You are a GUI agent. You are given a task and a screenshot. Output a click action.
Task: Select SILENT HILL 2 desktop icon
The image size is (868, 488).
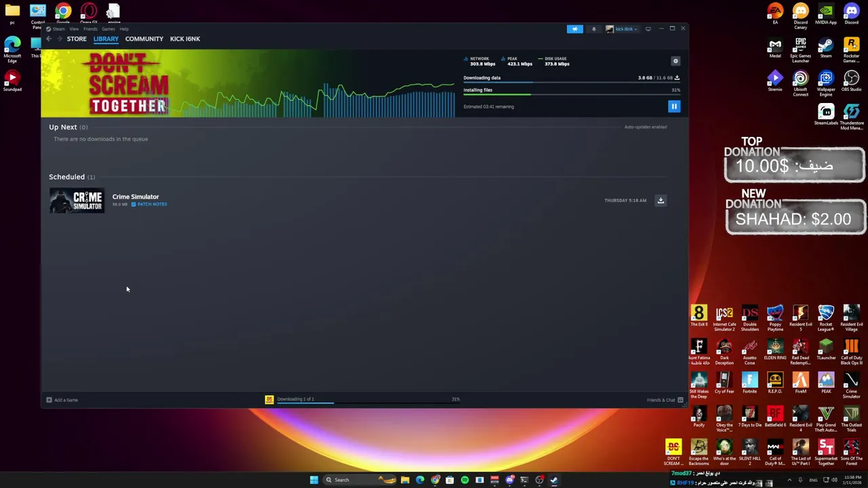749,453
